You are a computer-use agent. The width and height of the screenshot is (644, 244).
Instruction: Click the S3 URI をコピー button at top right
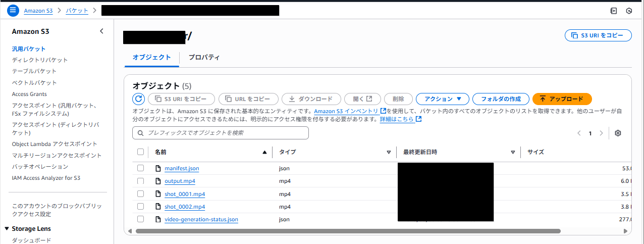[598, 35]
